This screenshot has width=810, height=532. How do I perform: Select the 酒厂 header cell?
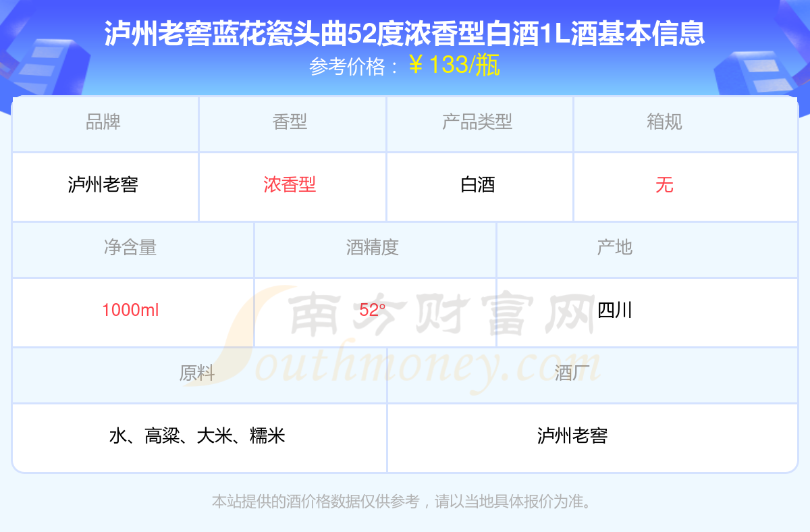pos(593,375)
